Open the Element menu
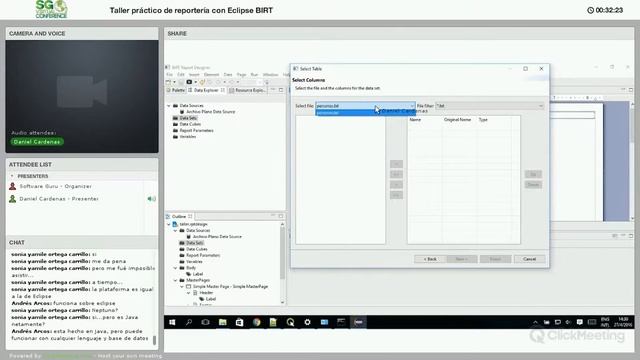Viewport: 640px width, 360px height. (211, 75)
